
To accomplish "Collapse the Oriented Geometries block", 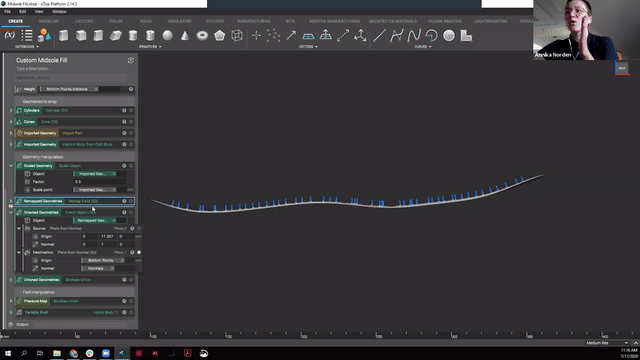I will pos(11,212).
